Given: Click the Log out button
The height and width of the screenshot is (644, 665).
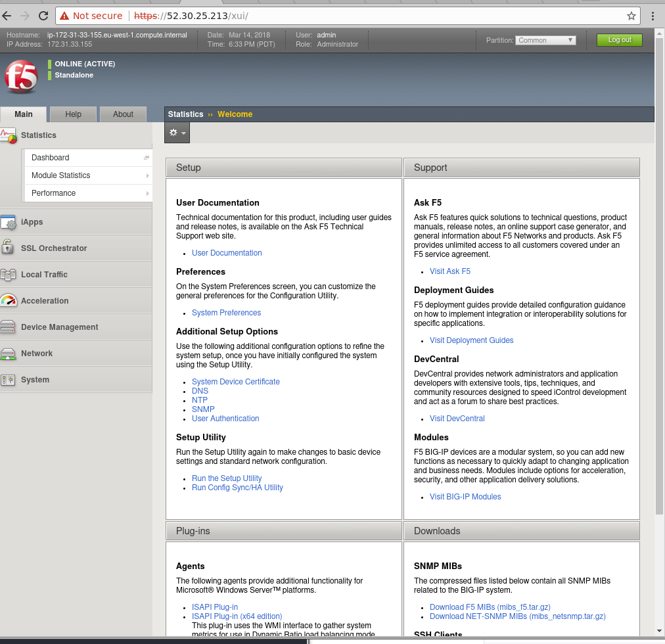Looking at the screenshot, I should 619,40.
